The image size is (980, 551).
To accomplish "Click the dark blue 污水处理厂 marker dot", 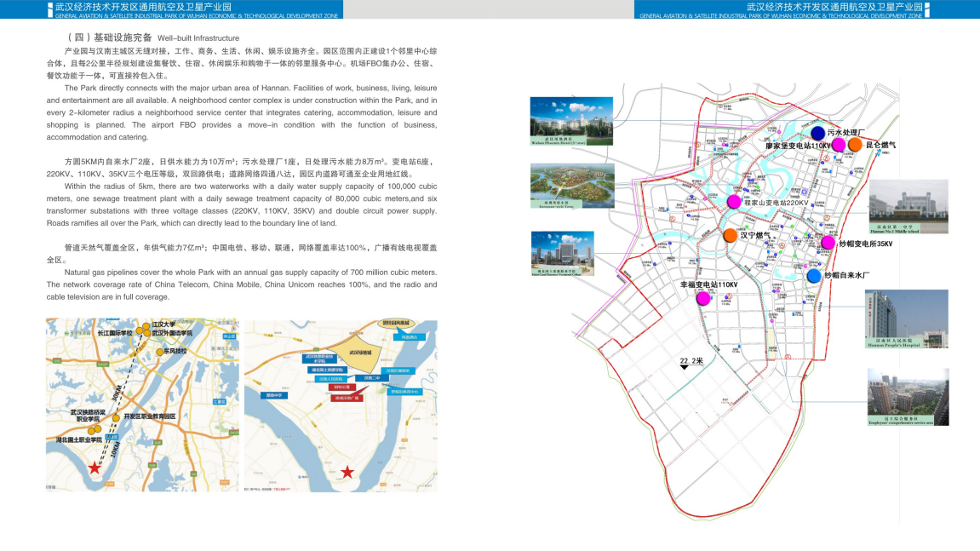I will click(817, 133).
